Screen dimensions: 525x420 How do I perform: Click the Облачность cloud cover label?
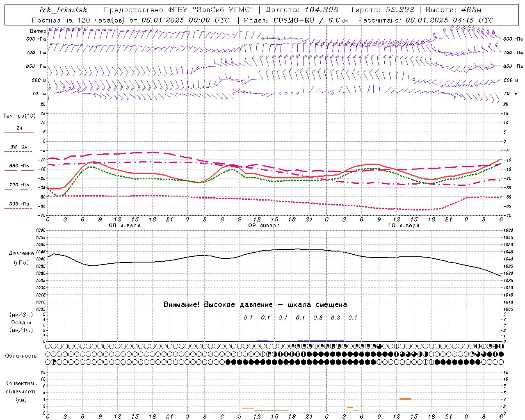click(21, 356)
